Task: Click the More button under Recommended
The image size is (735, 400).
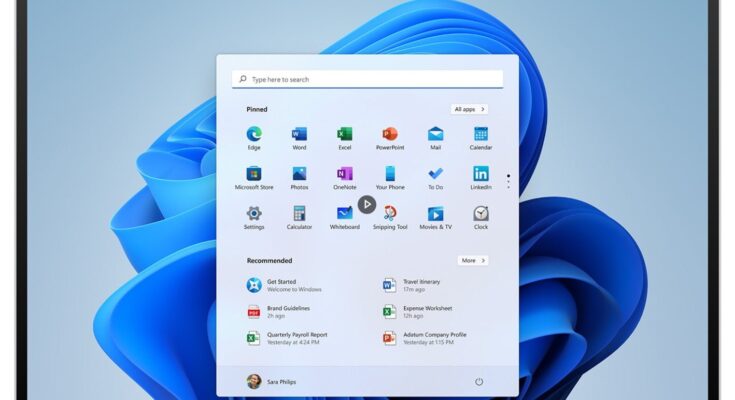Action: 472,260
